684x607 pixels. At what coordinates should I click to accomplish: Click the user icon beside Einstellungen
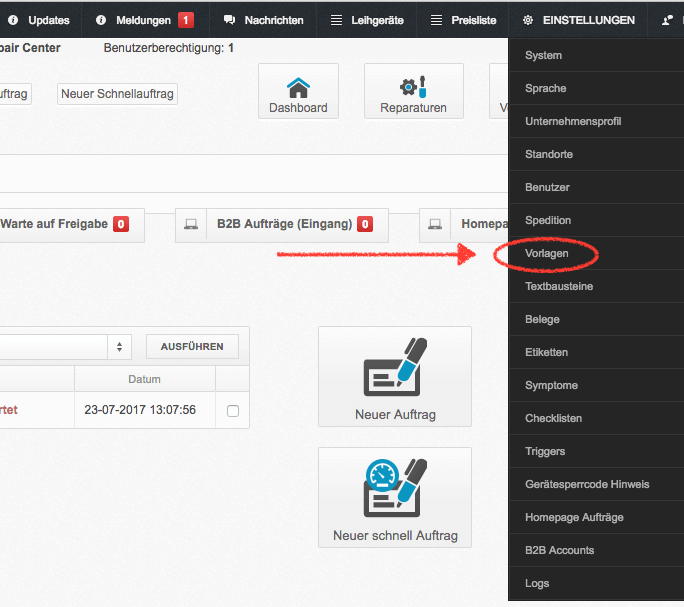pos(667,20)
